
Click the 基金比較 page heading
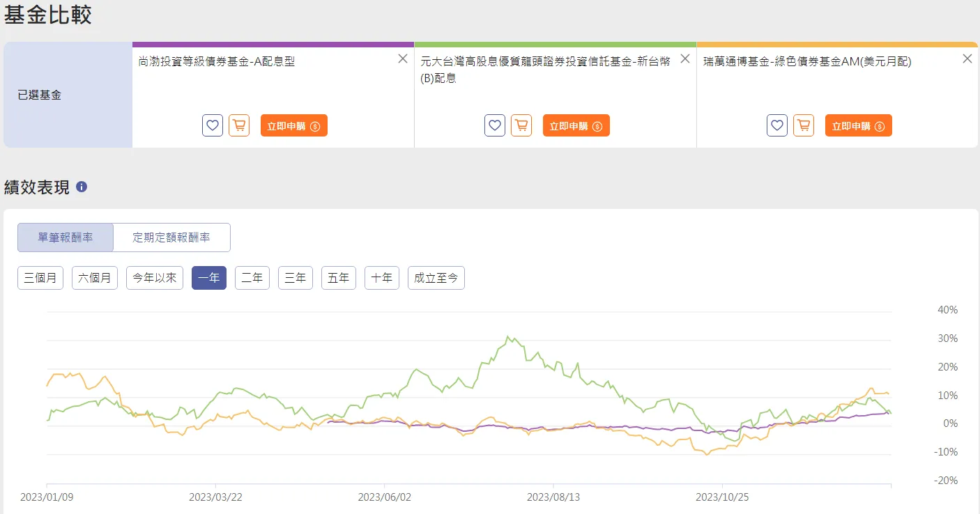48,15
